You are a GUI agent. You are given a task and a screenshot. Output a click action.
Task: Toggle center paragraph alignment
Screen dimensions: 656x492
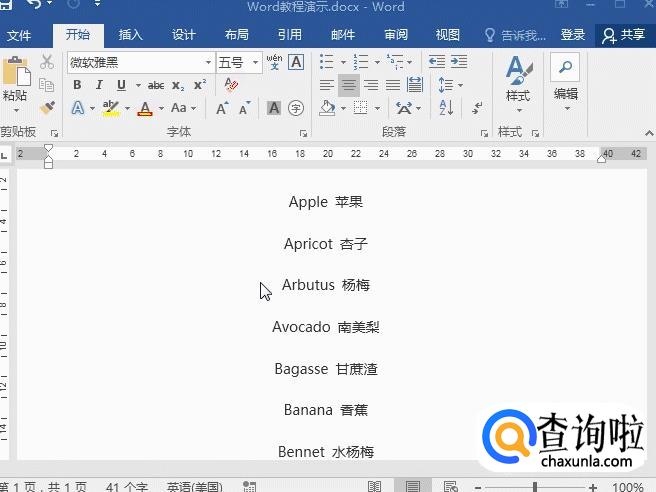tap(349, 85)
